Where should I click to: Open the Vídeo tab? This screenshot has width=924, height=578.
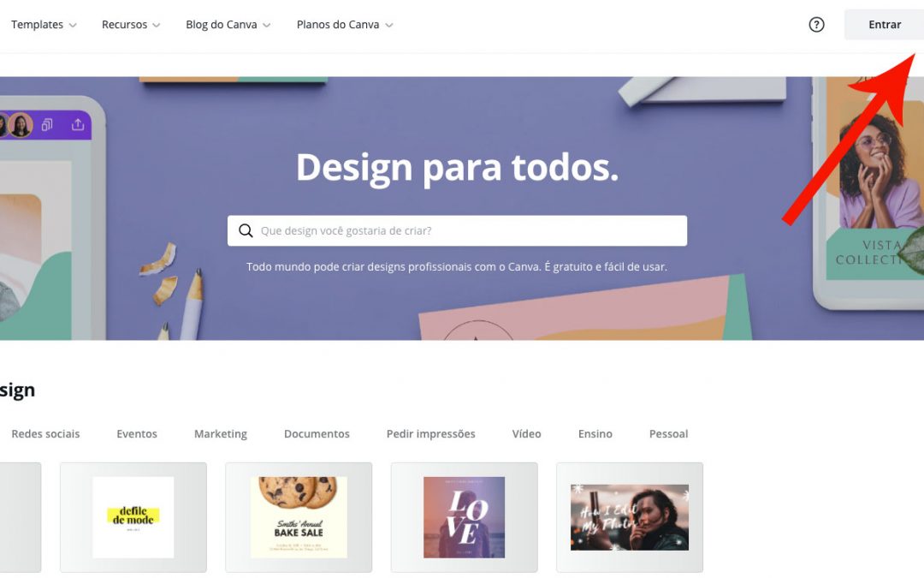[526, 434]
